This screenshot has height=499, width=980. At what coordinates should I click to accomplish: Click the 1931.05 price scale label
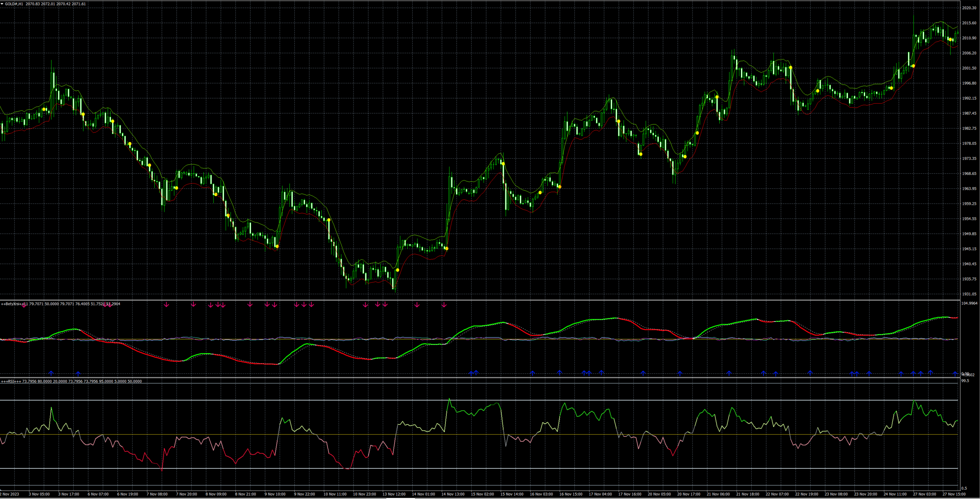point(969,294)
